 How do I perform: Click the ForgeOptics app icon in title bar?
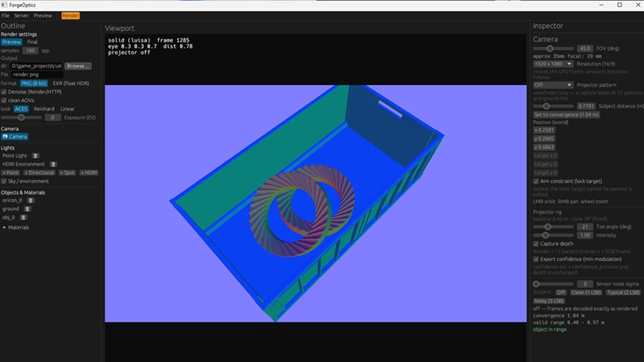pos(4,5)
